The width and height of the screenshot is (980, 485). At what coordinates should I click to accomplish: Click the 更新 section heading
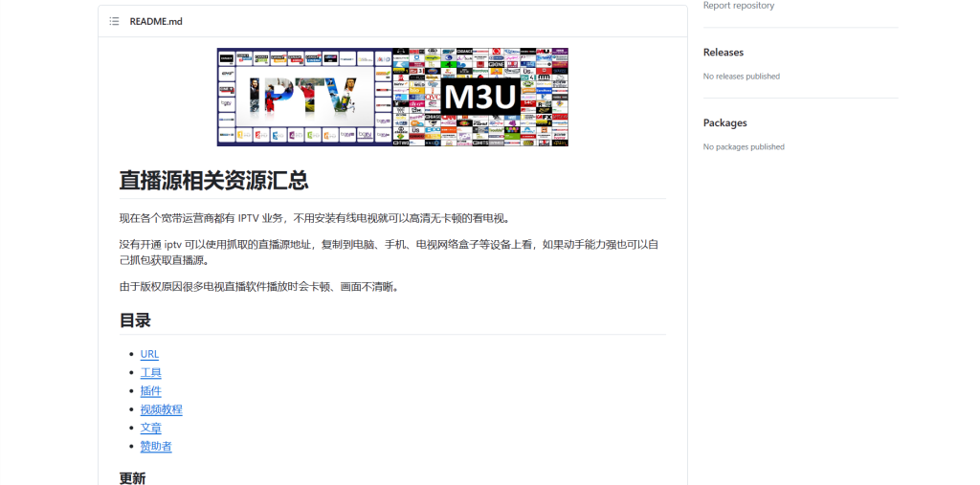132,478
